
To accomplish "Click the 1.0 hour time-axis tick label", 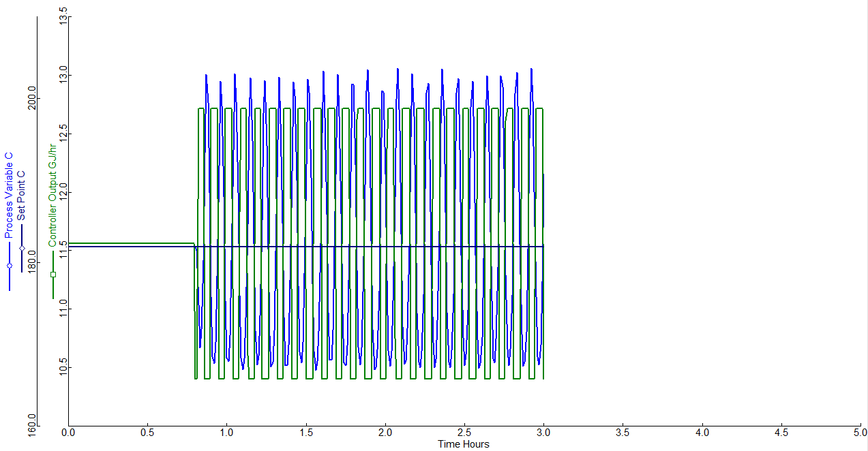I will (x=227, y=433).
